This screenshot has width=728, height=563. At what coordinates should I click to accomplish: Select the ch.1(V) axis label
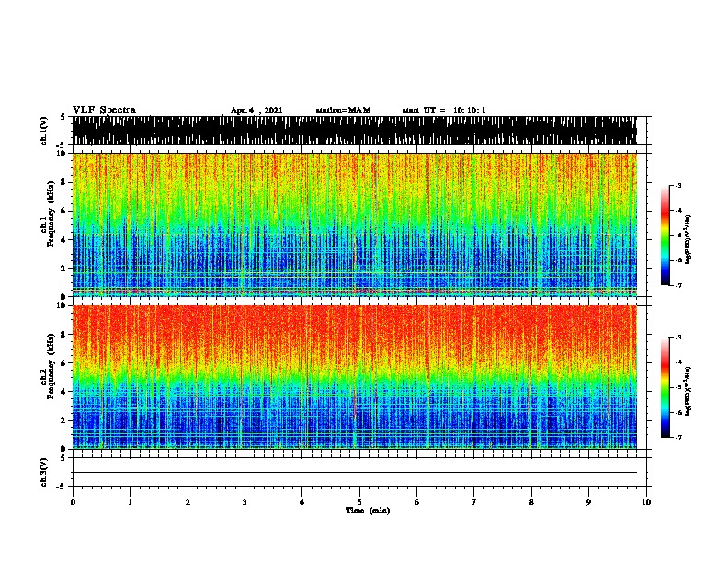[x=43, y=131]
